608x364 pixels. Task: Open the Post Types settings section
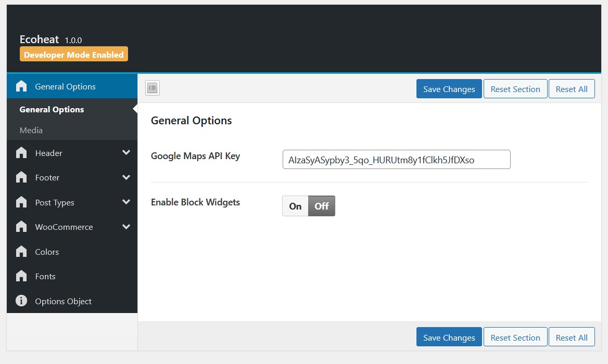coord(72,202)
